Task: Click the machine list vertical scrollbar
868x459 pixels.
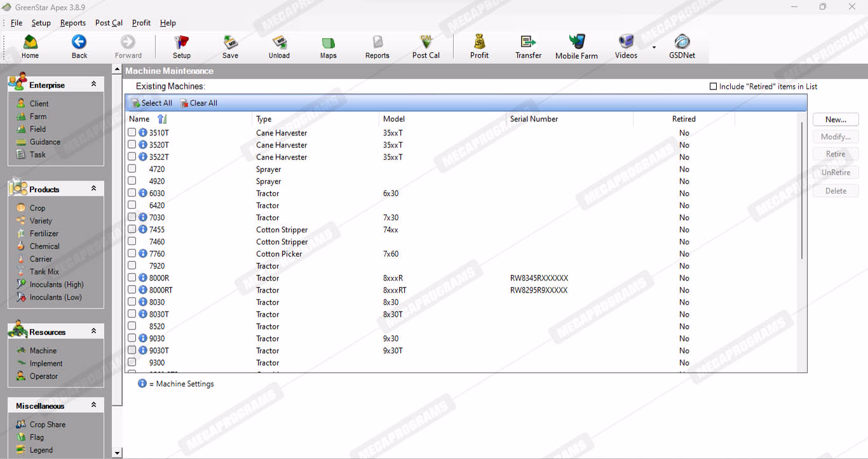Action: pyautogui.click(x=802, y=190)
